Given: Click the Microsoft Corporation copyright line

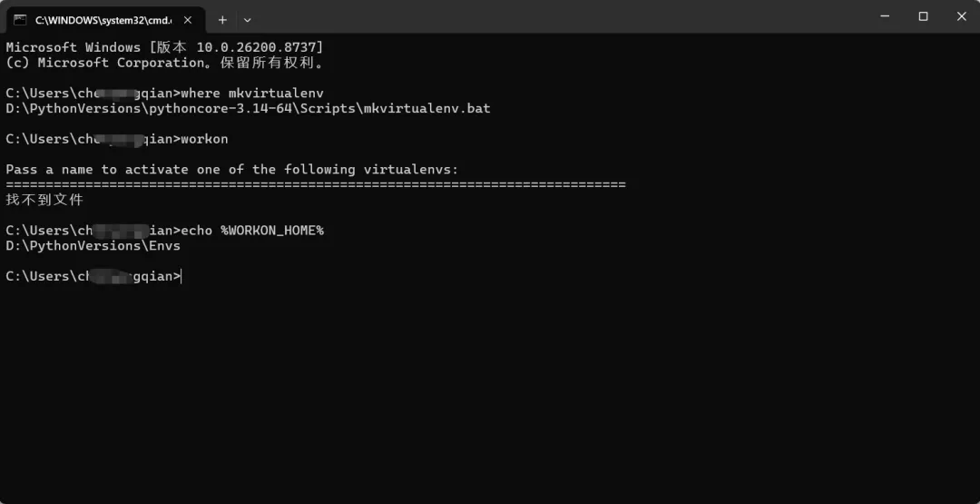Looking at the screenshot, I should click(x=164, y=63).
